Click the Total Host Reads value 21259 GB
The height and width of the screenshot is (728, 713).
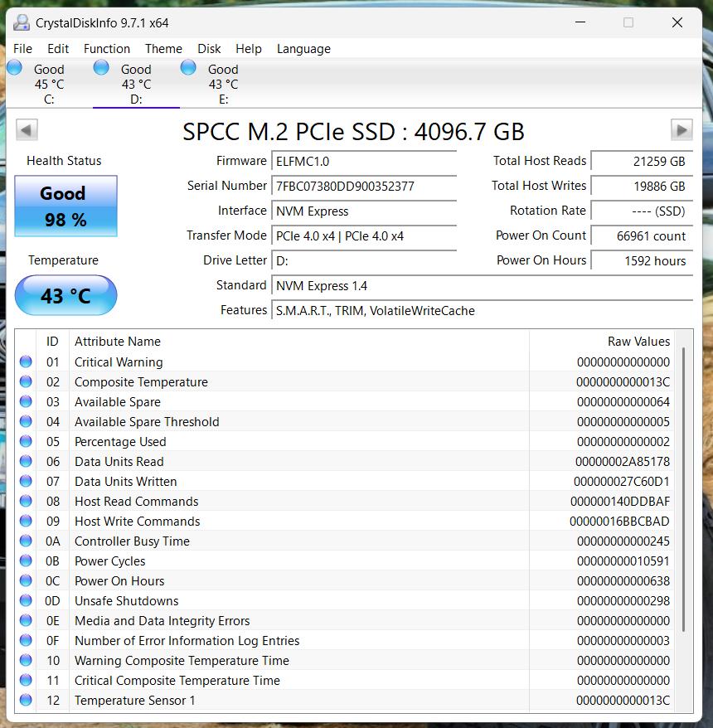[642, 162]
